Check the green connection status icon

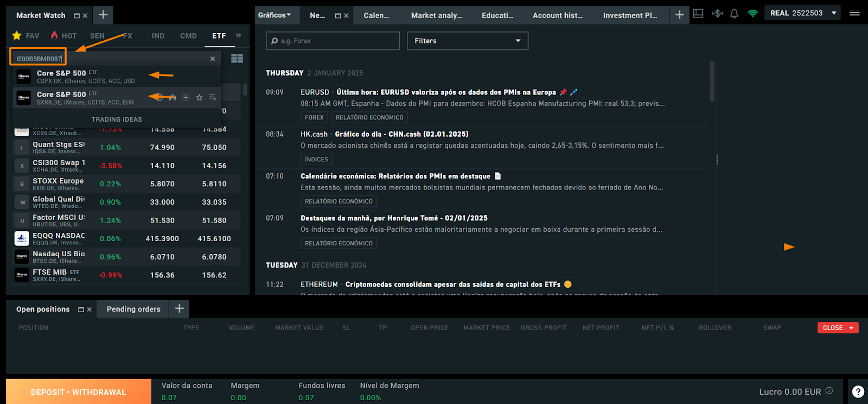point(752,14)
